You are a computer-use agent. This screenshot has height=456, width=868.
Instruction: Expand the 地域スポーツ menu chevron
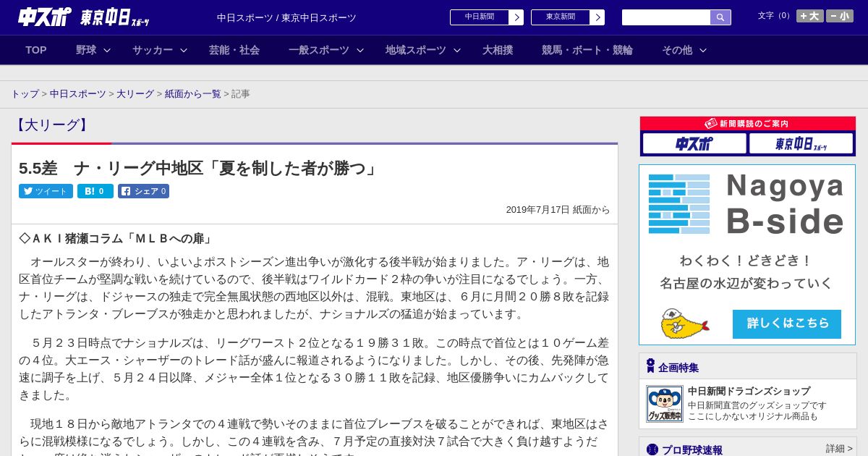click(x=457, y=50)
